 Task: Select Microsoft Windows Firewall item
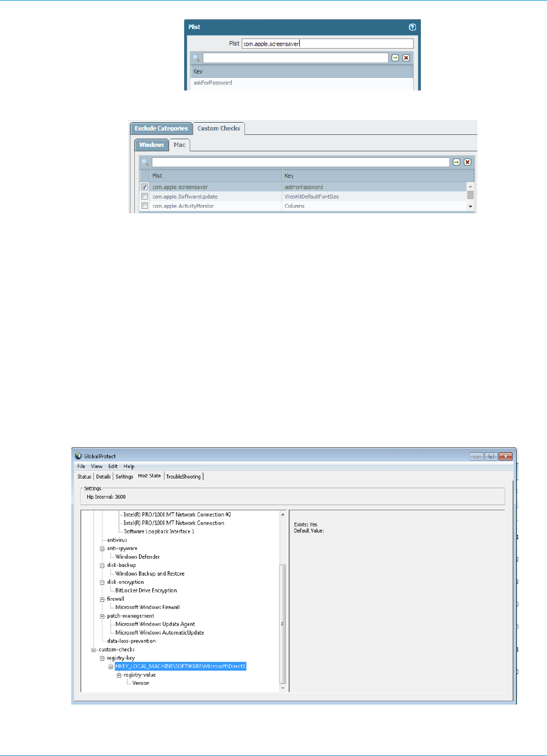[x=147, y=607]
